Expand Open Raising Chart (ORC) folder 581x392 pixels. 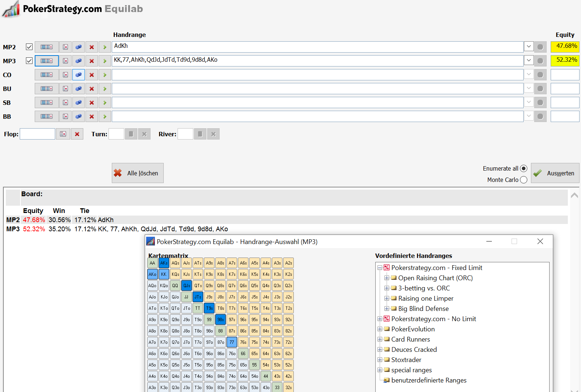[x=387, y=278]
